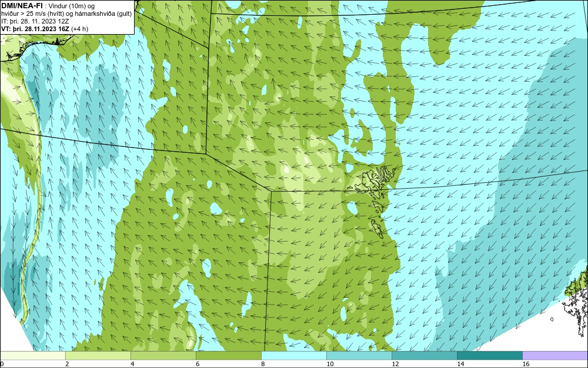Click the 10–12 m/s teal legend swatch

[x=359, y=356]
